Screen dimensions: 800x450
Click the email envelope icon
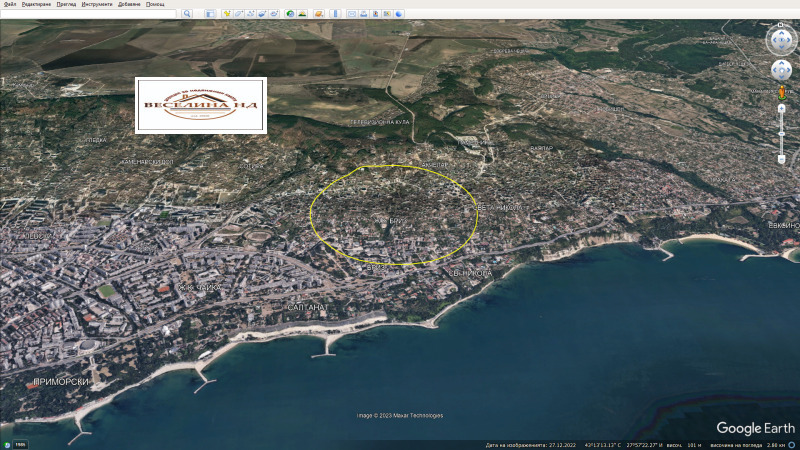pyautogui.click(x=351, y=14)
